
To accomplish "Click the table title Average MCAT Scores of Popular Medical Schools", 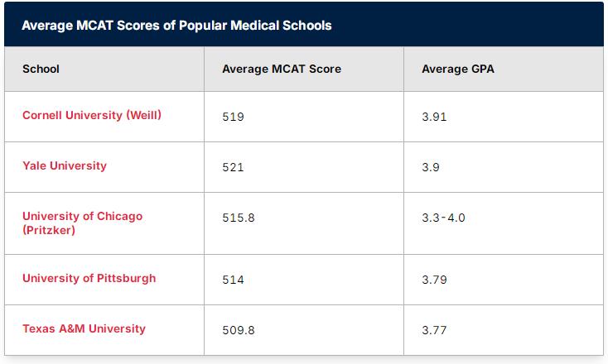I will click(176, 26).
